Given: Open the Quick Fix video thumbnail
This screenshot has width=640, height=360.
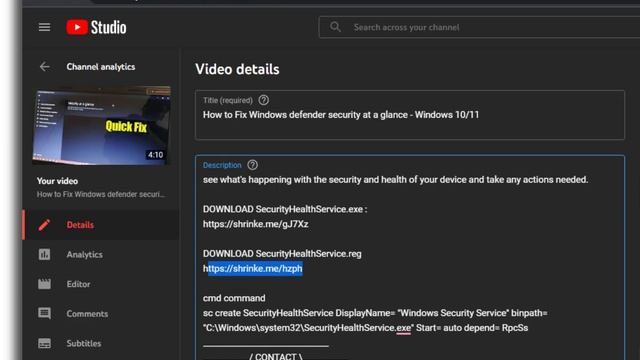Looking at the screenshot, I should pyautogui.click(x=102, y=125).
